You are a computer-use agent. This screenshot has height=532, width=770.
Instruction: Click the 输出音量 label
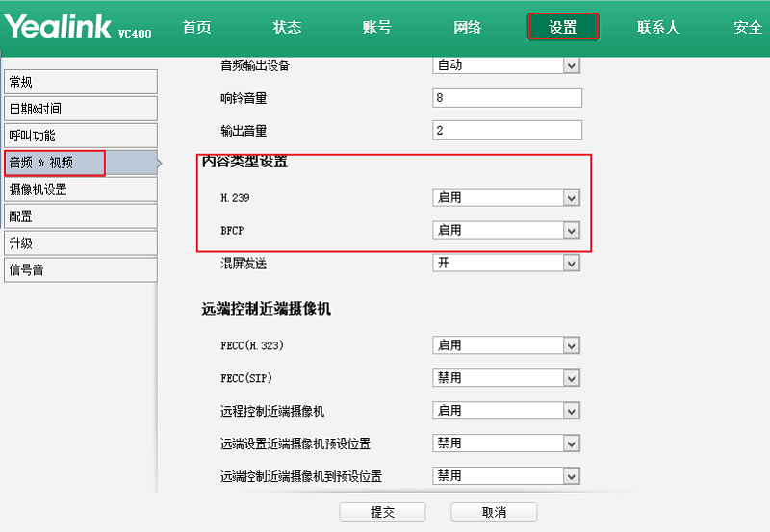tap(244, 131)
